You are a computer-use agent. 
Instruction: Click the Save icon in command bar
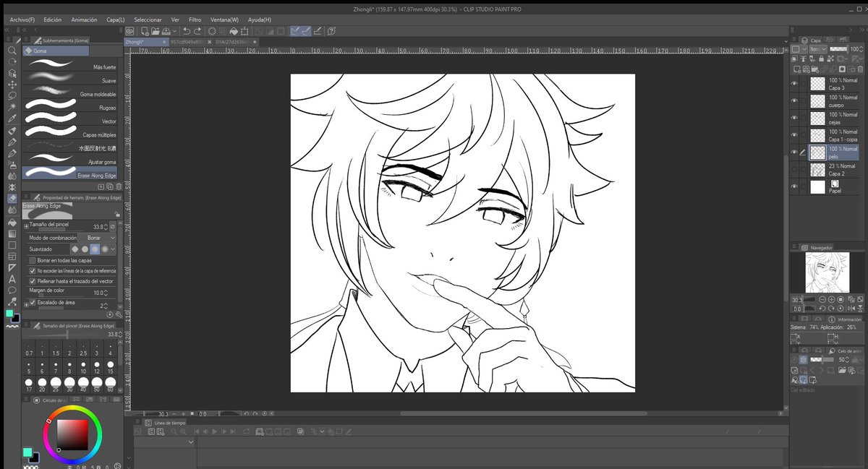tap(166, 31)
